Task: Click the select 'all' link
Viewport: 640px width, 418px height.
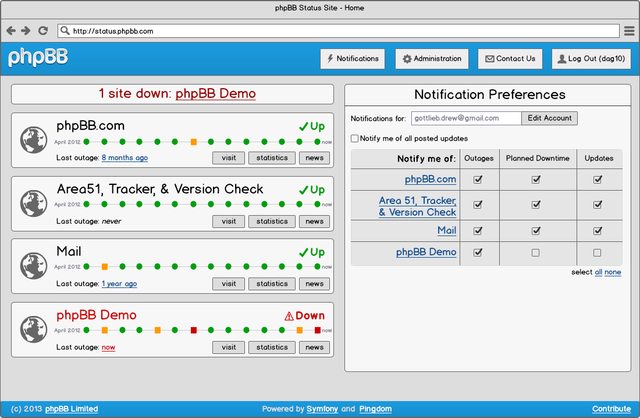Action: (x=598, y=272)
